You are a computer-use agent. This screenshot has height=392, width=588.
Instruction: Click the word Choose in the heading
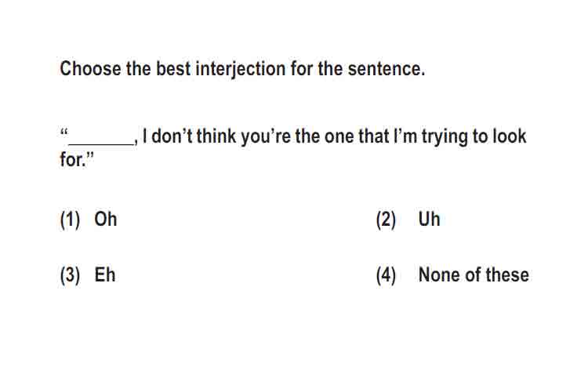(90, 69)
